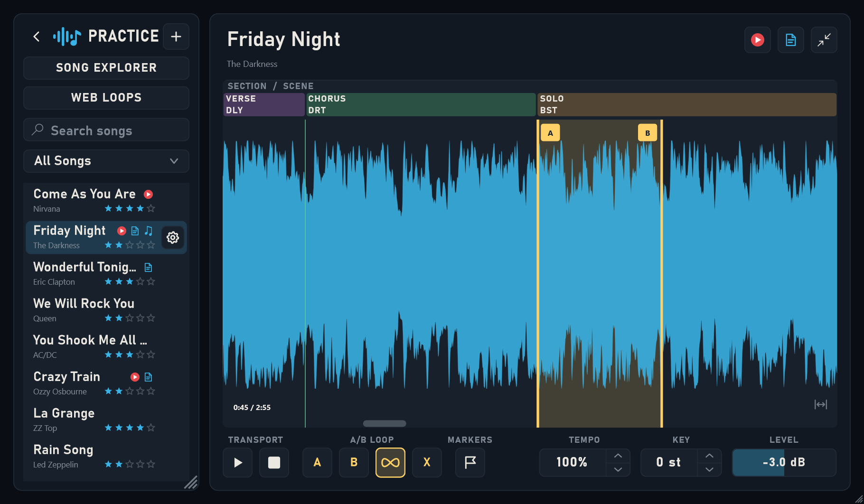Click the fit-width zoom icon on the waveform
This screenshot has height=504, width=864.
(821, 404)
